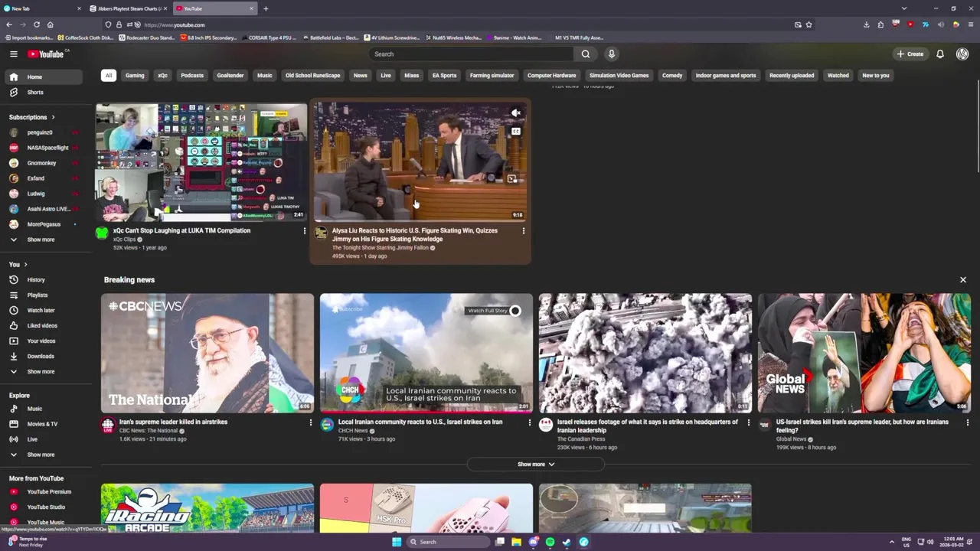
Task: Open miniplayer on the previewing video
Action: point(511,179)
